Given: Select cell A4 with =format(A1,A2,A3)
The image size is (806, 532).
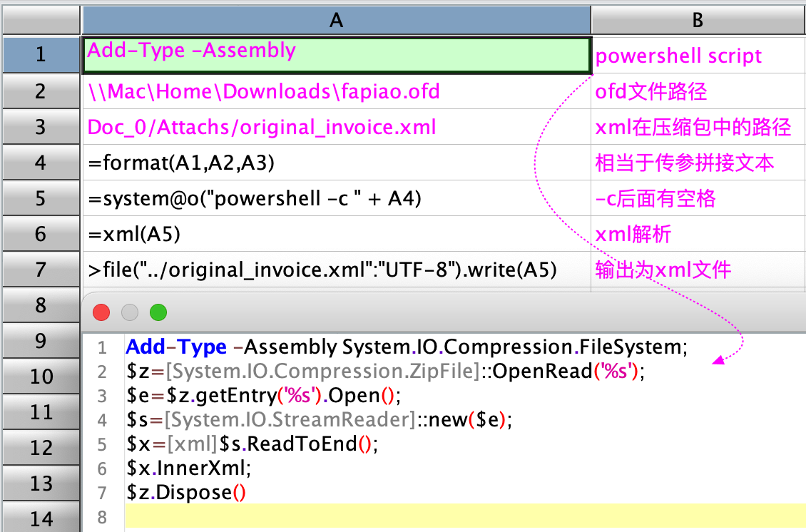Looking at the screenshot, I should 336,163.
